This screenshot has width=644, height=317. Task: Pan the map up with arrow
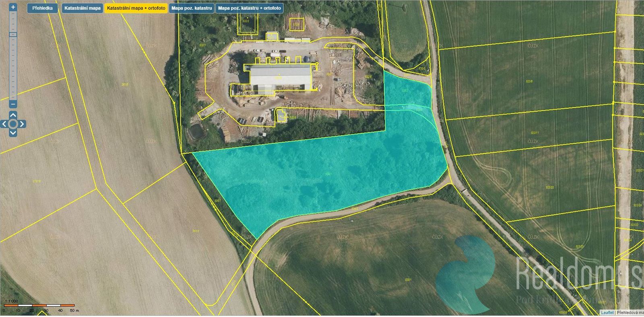point(13,116)
